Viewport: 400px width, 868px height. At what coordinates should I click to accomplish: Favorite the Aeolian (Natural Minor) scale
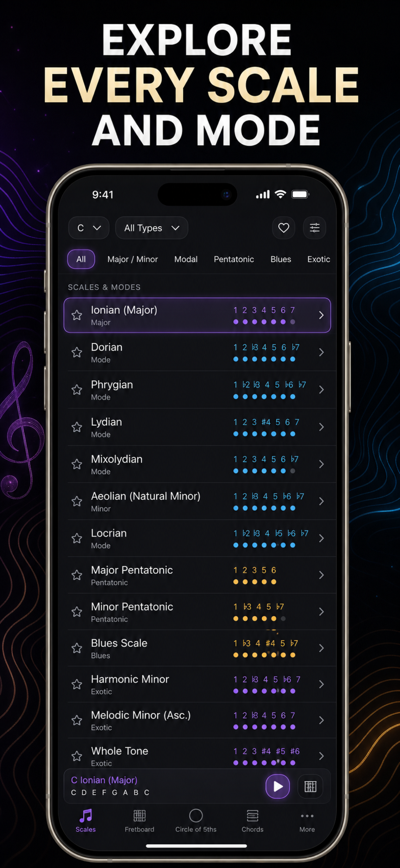[x=77, y=501]
